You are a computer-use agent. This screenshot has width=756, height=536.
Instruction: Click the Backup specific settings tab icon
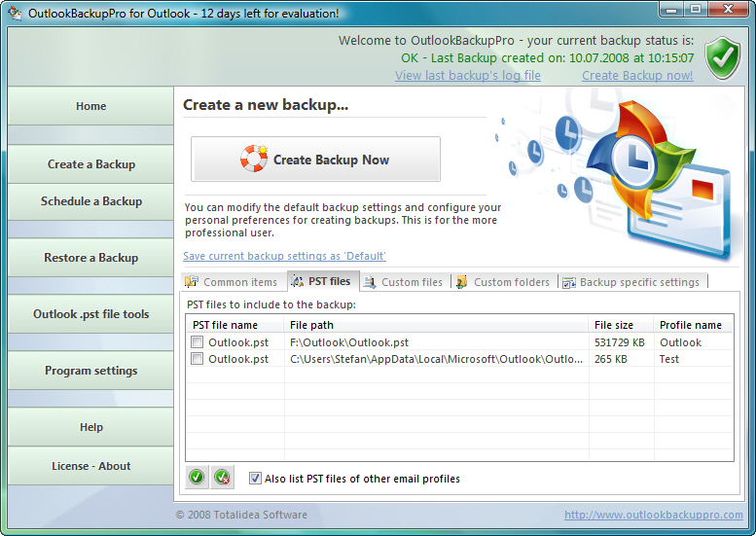click(x=569, y=282)
